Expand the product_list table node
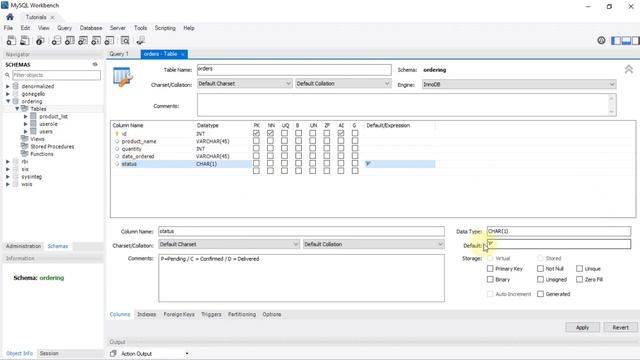 (26, 117)
